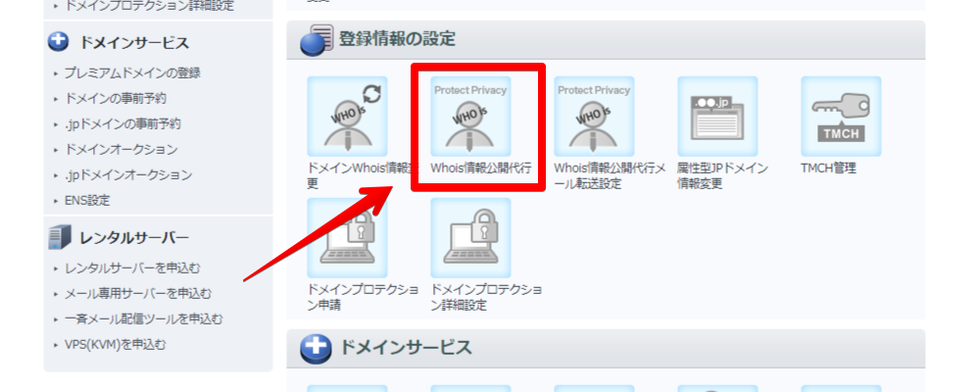This screenshot has width=980, height=392.
Task: Open .jpドメインの事前予約 sidebar link
Action: [x=122, y=124]
